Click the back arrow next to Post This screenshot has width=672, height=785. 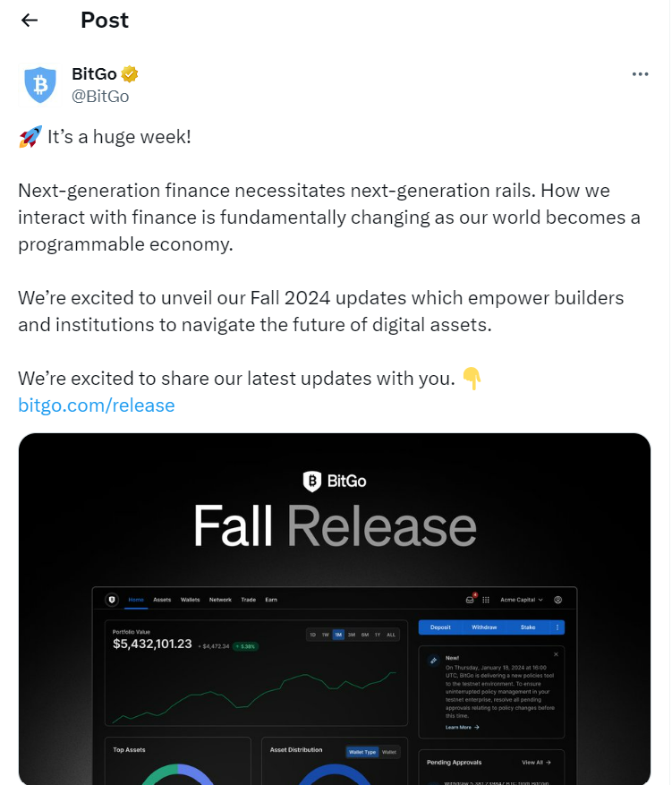[30, 20]
